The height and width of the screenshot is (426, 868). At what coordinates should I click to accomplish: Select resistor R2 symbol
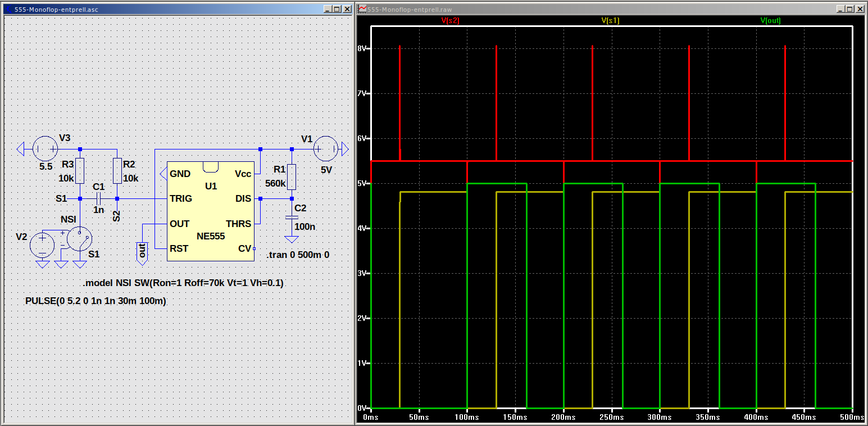tap(117, 171)
